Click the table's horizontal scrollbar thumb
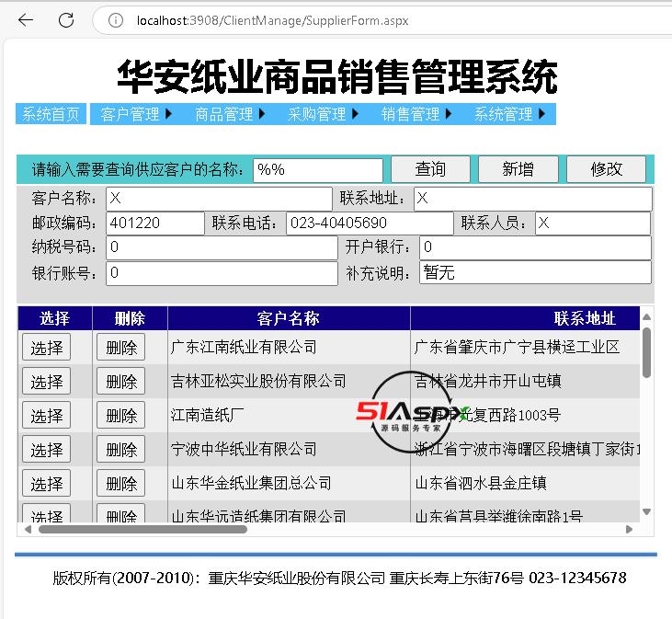 [x=142, y=529]
